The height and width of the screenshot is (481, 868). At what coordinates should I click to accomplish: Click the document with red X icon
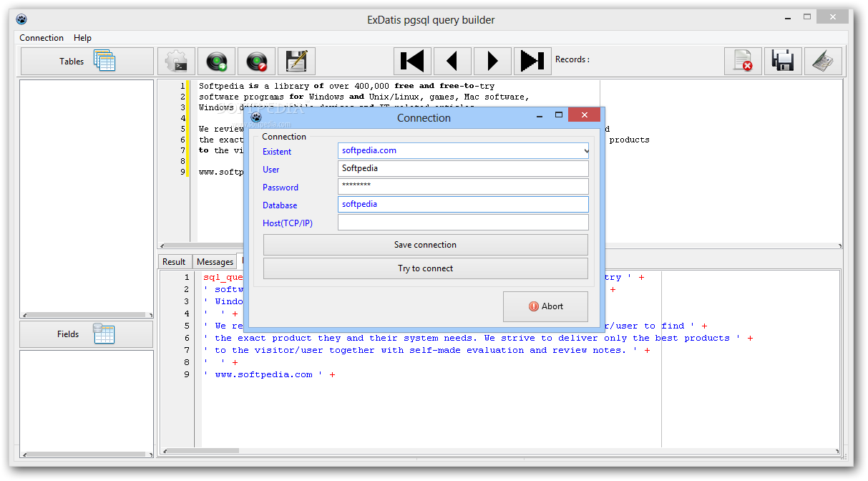(x=743, y=62)
